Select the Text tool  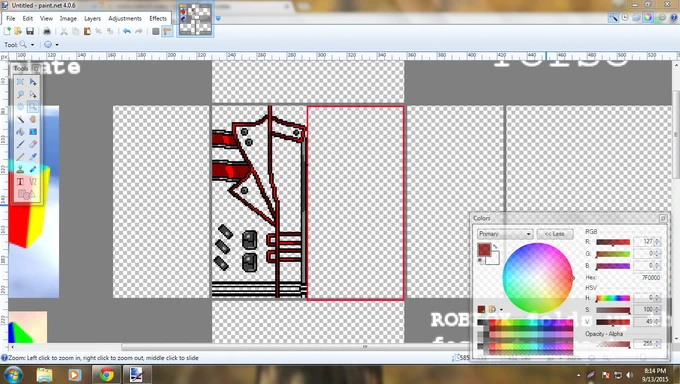point(20,182)
